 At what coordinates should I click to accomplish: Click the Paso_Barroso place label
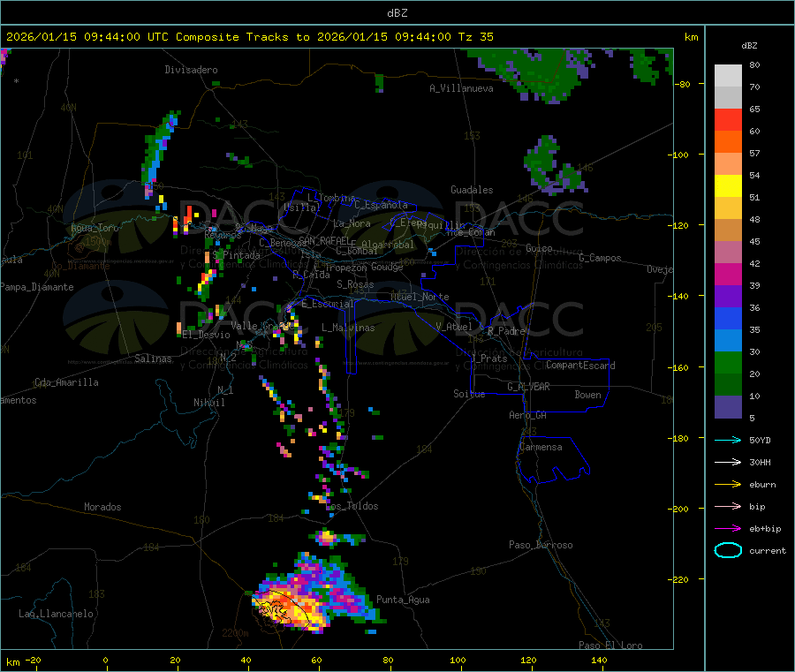(541, 545)
